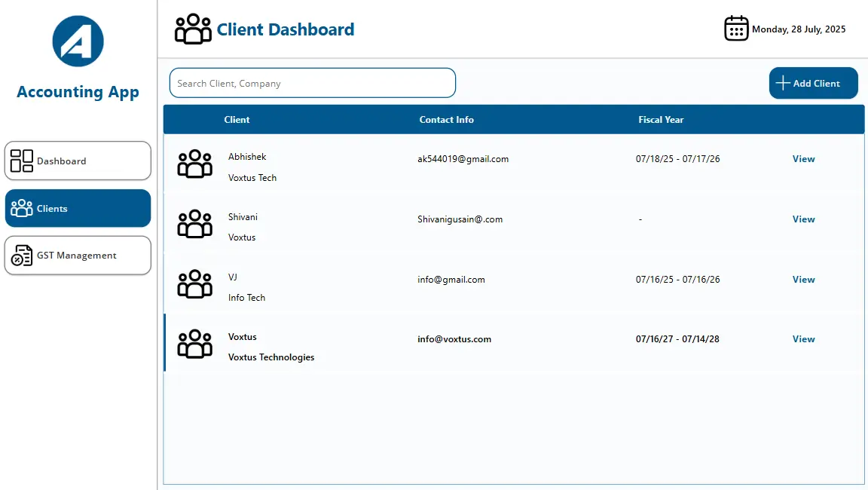Click the GST Management document icon
This screenshot has height=490, width=868.
click(x=22, y=256)
